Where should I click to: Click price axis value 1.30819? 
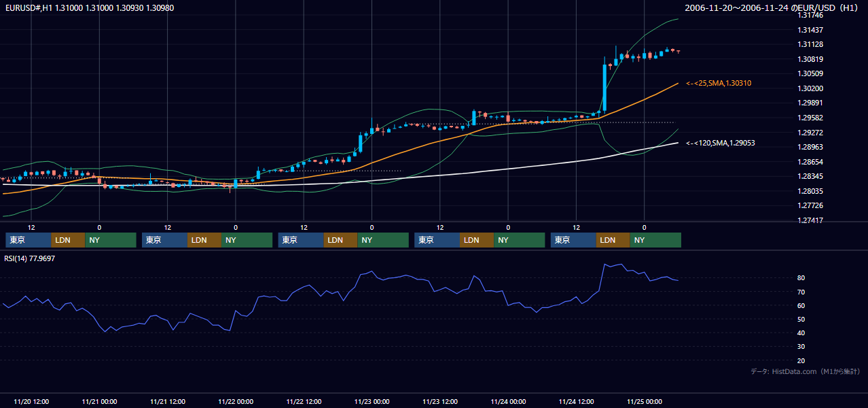tap(811, 59)
